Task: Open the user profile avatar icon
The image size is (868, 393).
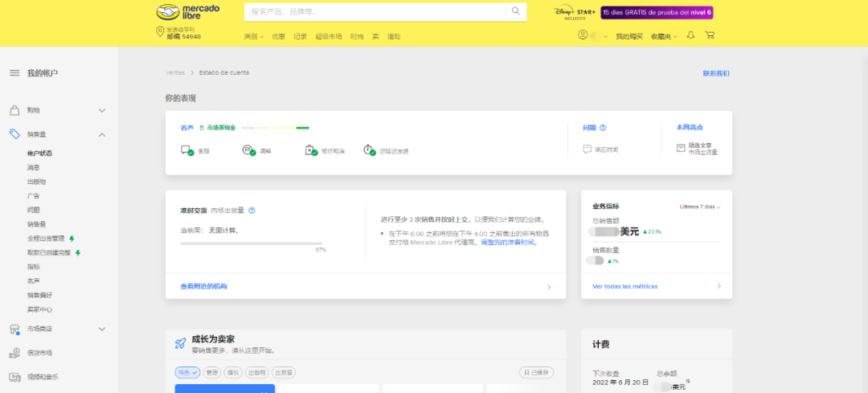Action: [x=583, y=35]
